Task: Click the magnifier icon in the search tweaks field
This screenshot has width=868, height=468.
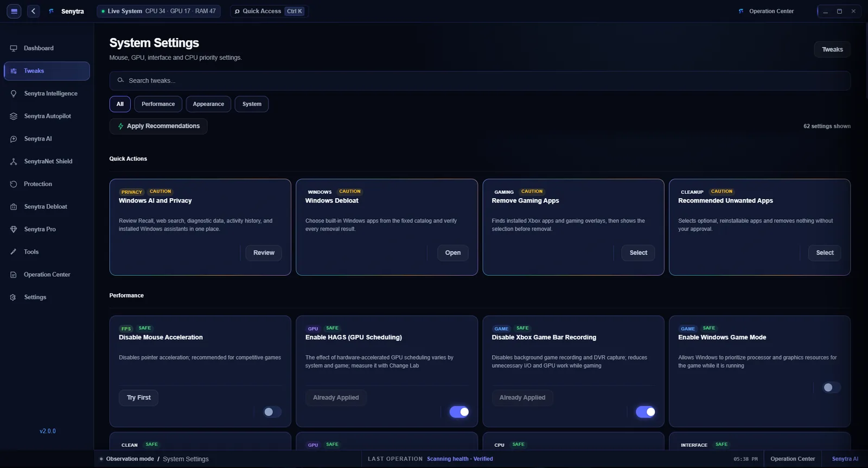Action: (x=120, y=80)
